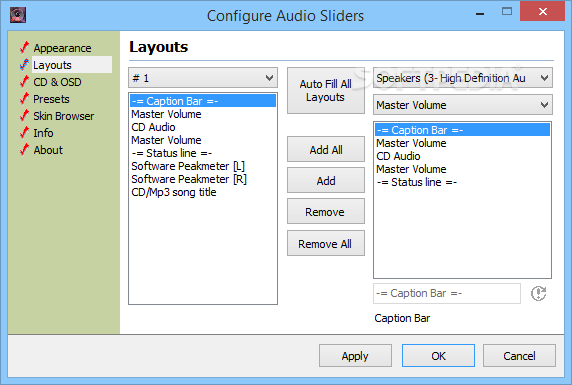This screenshot has width=572, height=385.
Task: Click the checkmark icon next to Skin Browser
Action: (x=24, y=115)
